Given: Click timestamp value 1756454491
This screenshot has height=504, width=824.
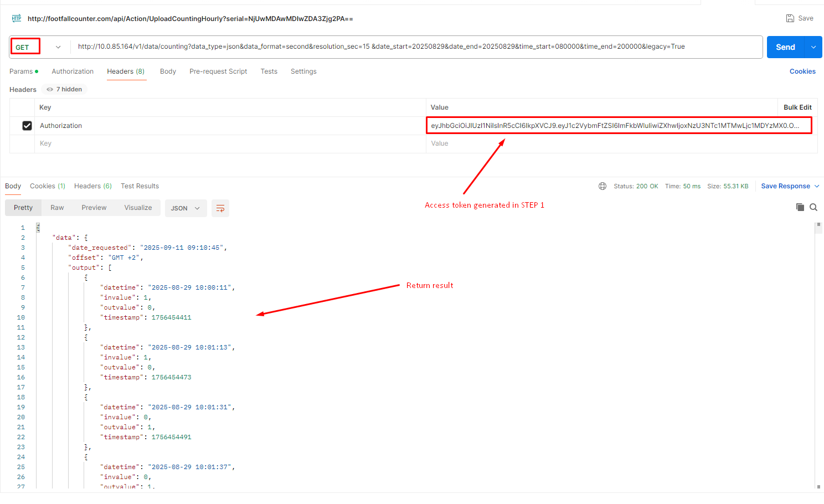Looking at the screenshot, I should [171, 437].
